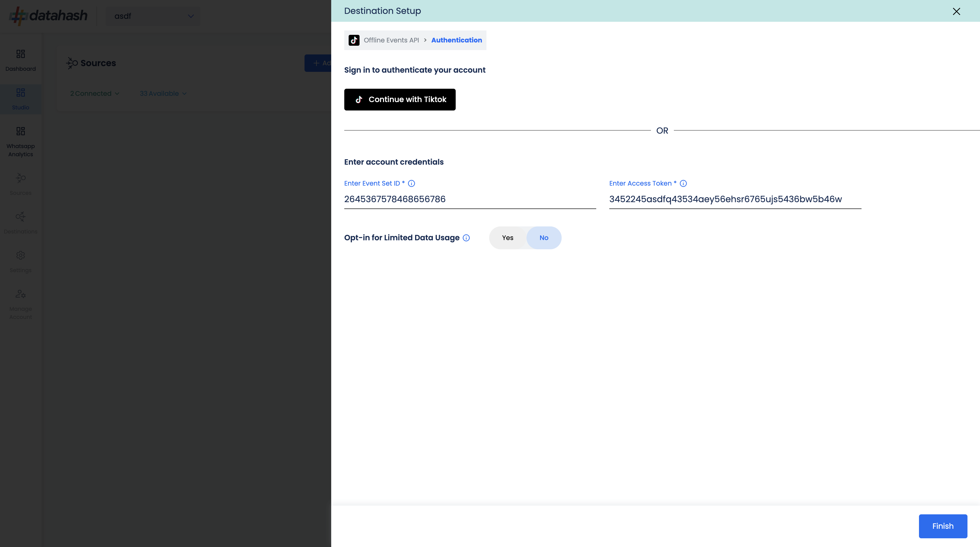Open the Dashboard sidebar icon

(20, 54)
